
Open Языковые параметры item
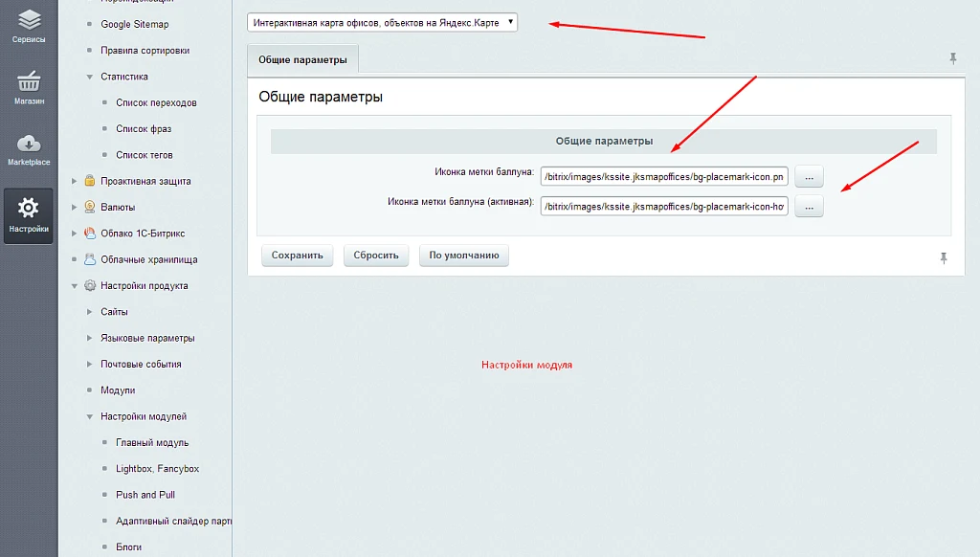(147, 338)
